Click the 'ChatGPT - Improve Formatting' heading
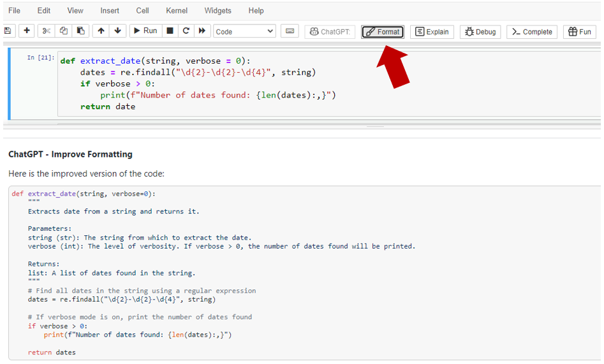The width and height of the screenshot is (604, 364). point(71,154)
